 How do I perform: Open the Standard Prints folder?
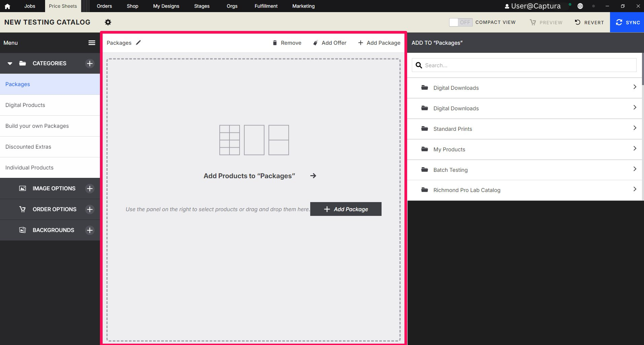(x=525, y=129)
